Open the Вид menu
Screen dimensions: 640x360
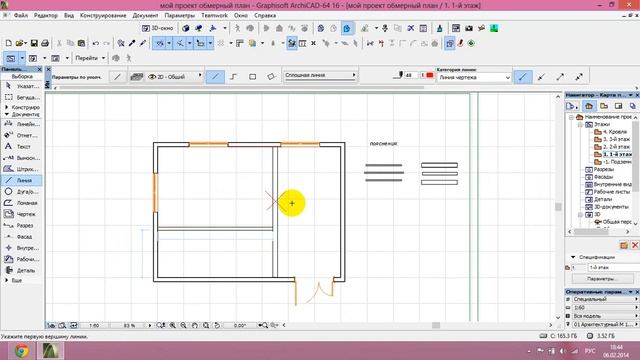pos(69,16)
